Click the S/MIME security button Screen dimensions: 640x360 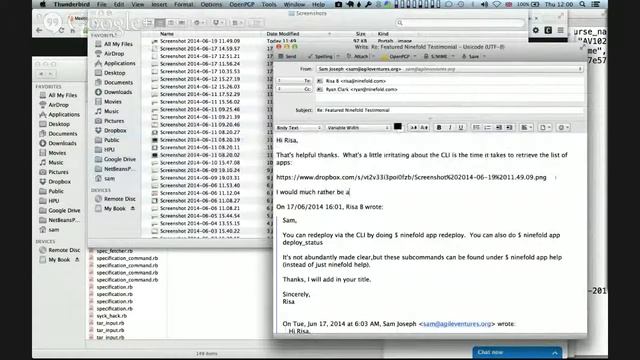pyautogui.click(x=436, y=56)
